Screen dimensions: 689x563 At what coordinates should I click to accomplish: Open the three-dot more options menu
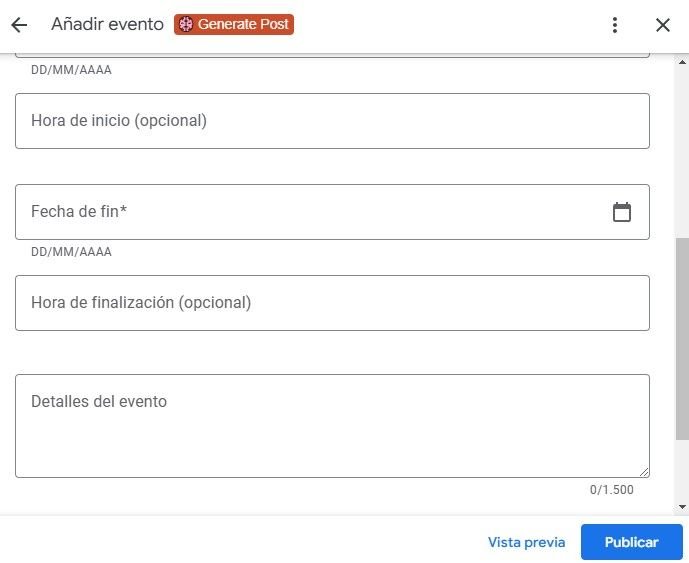coord(615,25)
